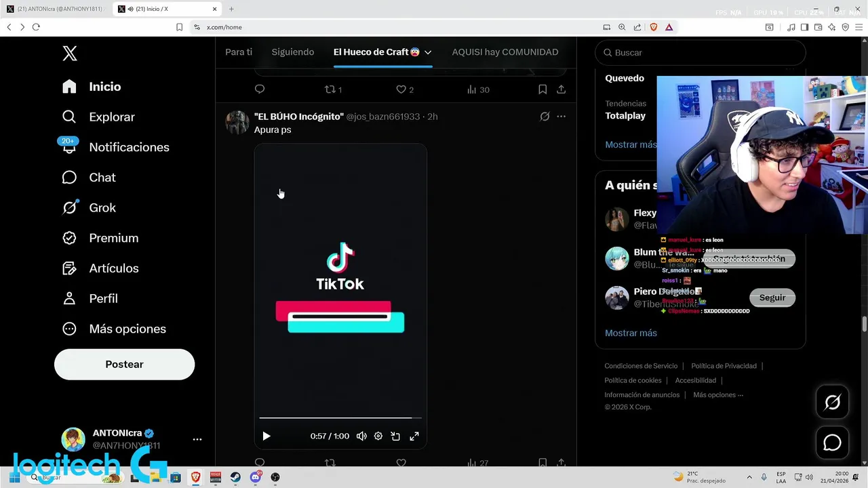Follow Piero with the Seguir button

click(772, 298)
